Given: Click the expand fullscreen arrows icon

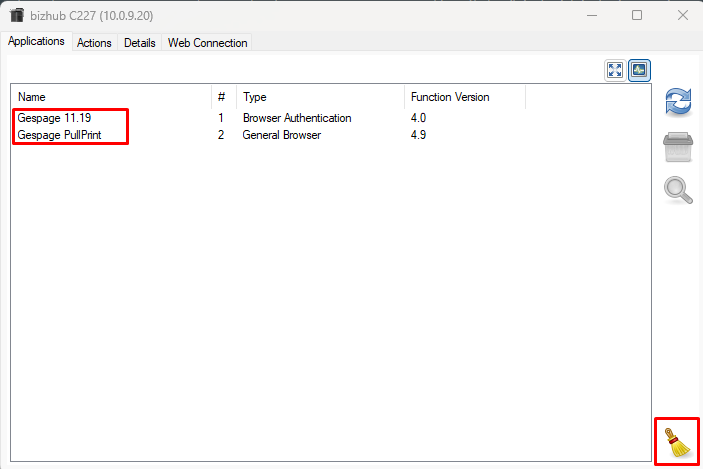Looking at the screenshot, I should point(615,70).
